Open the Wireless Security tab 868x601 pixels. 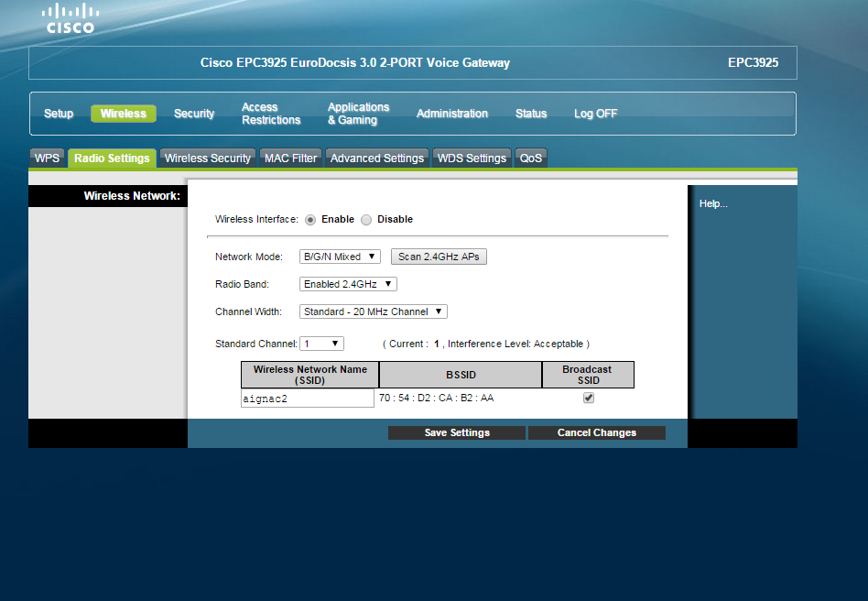207,158
